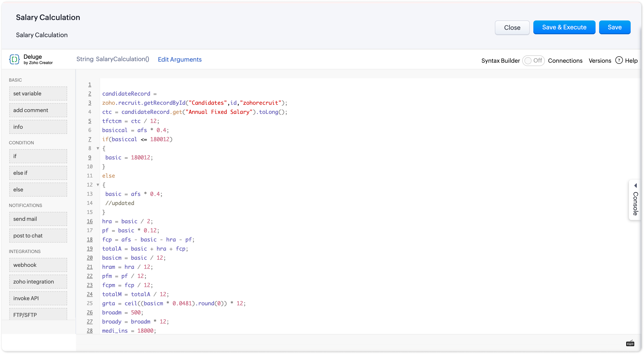Click the keyboard icon at the bottom right
Viewport: 644px width, 354px height.
pyautogui.click(x=630, y=343)
